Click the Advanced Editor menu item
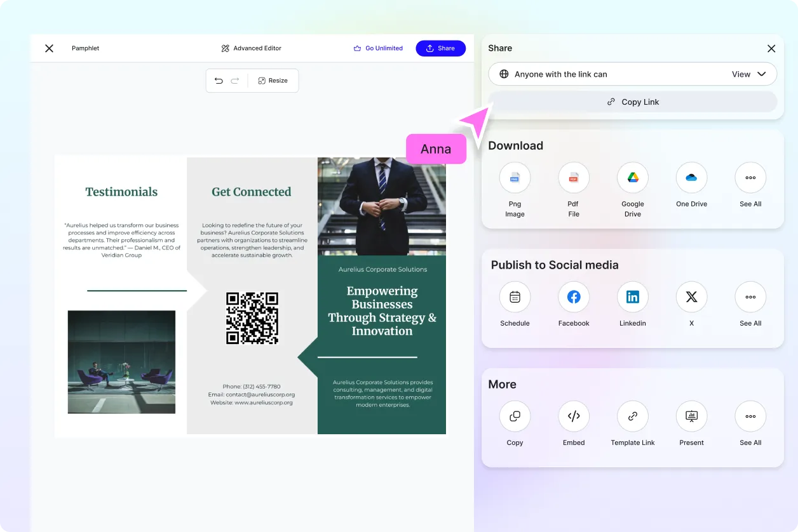The width and height of the screenshot is (798, 532). [251, 48]
